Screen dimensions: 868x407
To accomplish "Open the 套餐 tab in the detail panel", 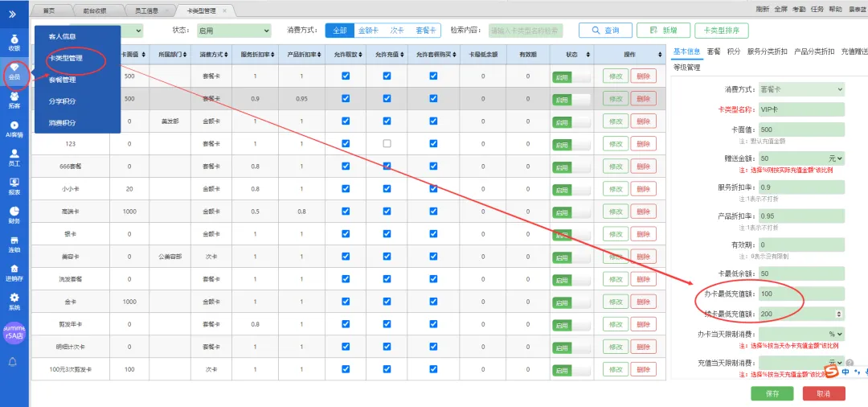I will click(x=713, y=51).
